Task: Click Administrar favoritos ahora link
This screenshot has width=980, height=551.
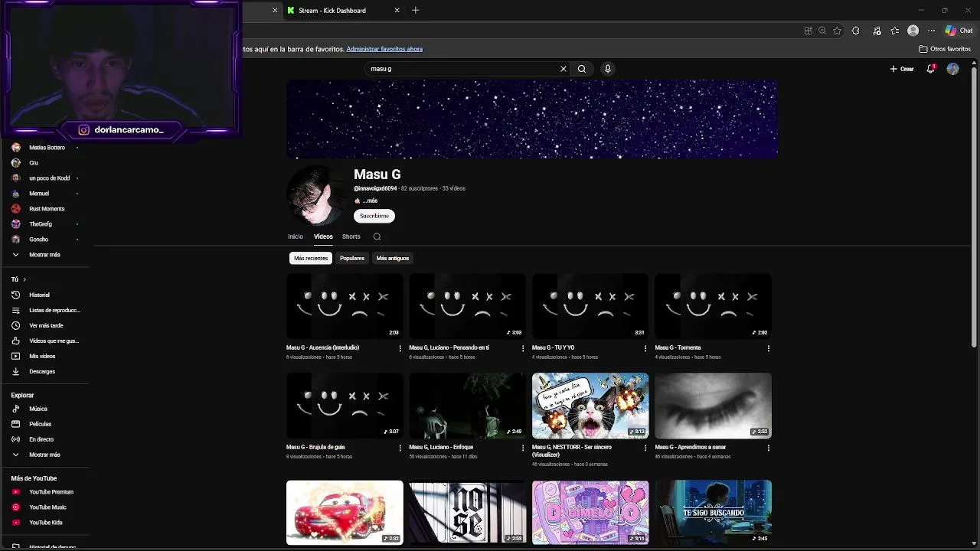Action: [x=384, y=49]
